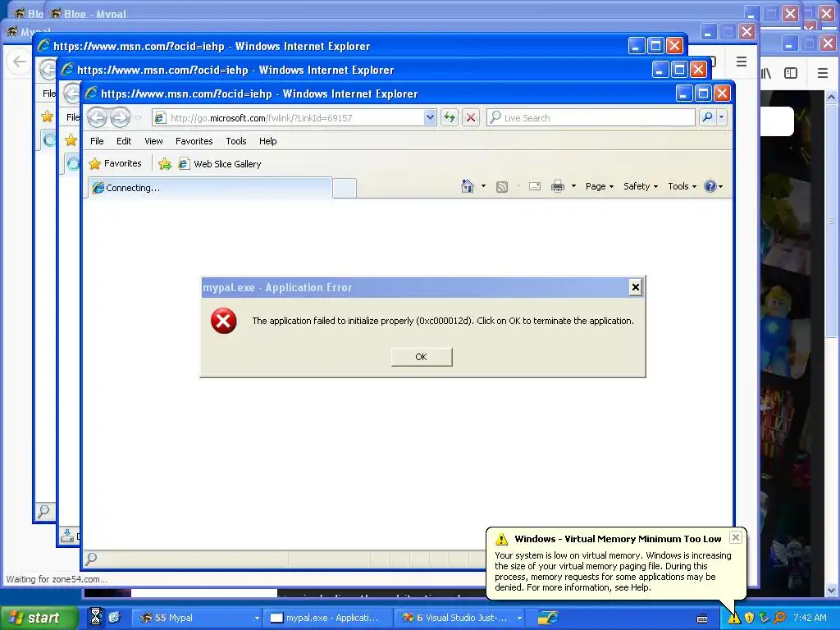Viewport: 840px width, 630px height.
Task: Click the Back arrow in front Internet Explorer
Action: 97,117
